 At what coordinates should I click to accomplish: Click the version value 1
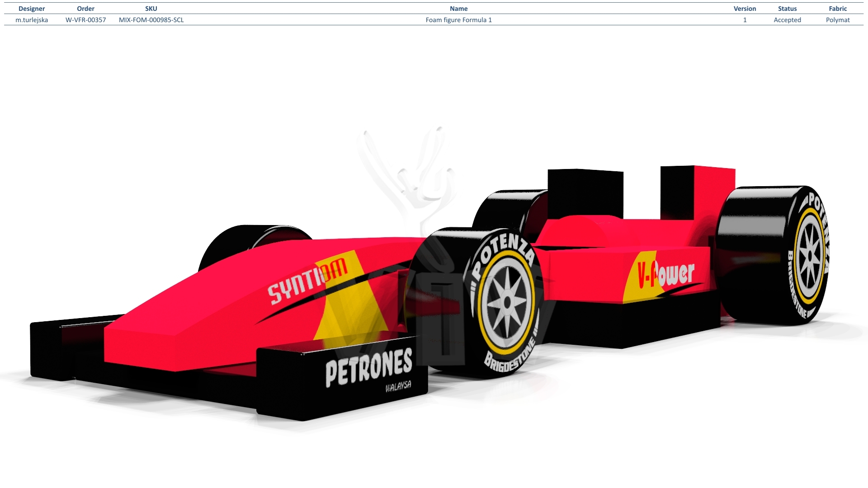click(x=745, y=20)
